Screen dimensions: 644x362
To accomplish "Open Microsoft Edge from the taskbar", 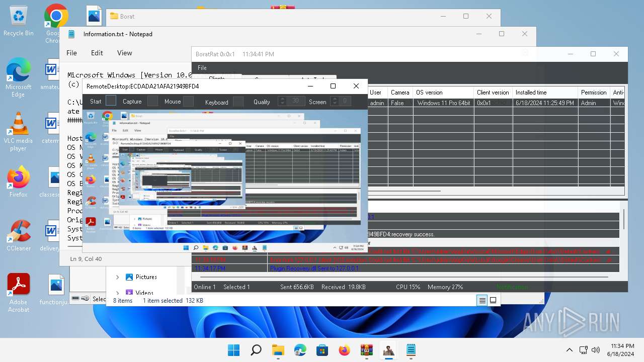I will [300, 350].
